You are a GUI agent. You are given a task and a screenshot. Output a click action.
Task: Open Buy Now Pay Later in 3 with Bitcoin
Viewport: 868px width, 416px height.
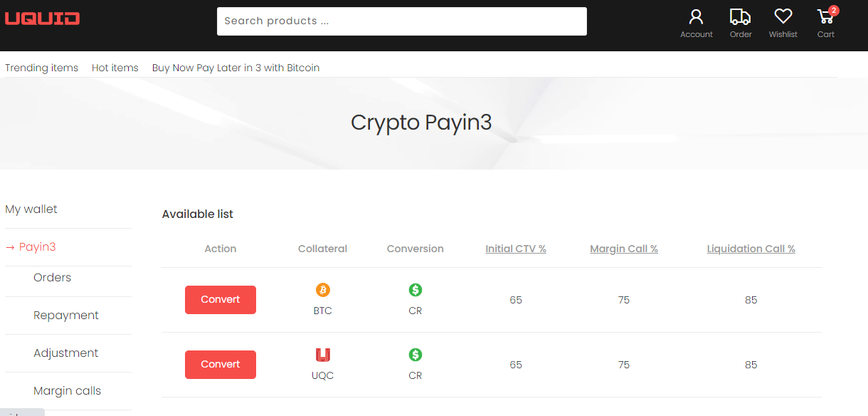pyautogui.click(x=235, y=68)
